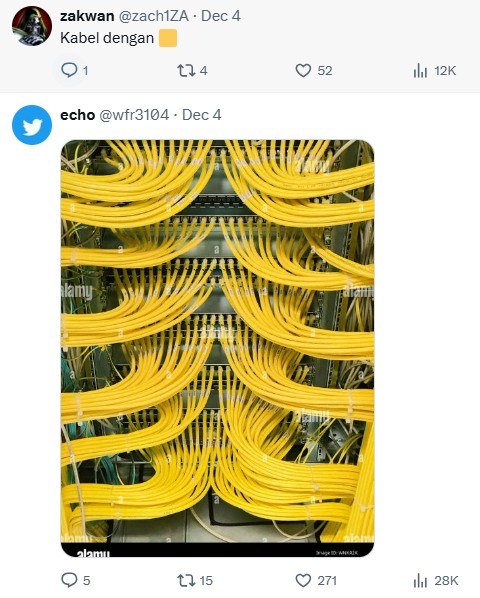Open echo display name link
Image resolution: width=480 pixels, height=598 pixels.
78,115
